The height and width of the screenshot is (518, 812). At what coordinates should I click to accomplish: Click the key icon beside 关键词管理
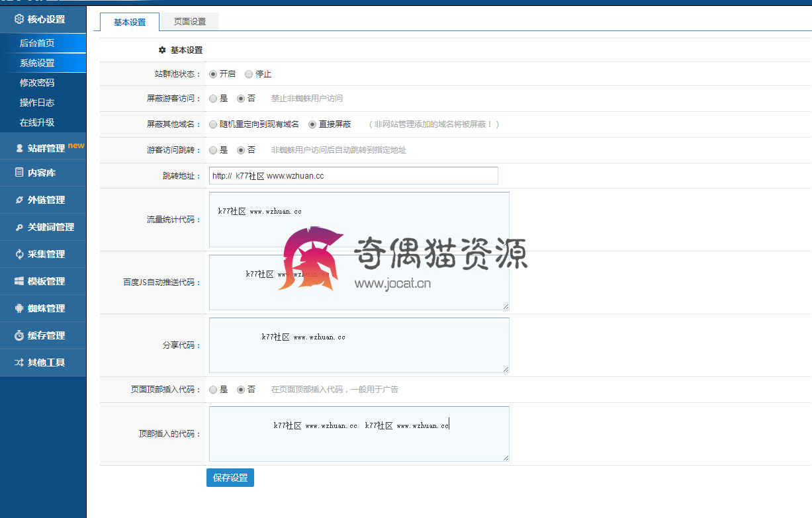[x=19, y=227]
